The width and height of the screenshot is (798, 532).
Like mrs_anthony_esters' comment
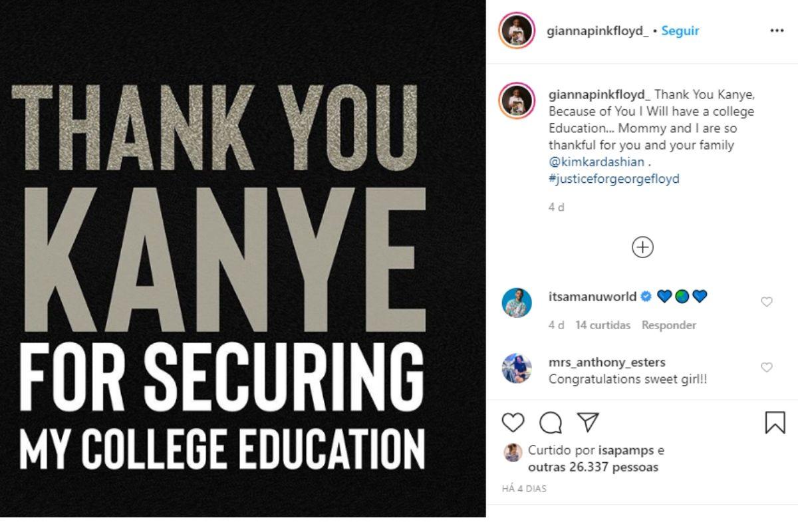[x=767, y=367]
